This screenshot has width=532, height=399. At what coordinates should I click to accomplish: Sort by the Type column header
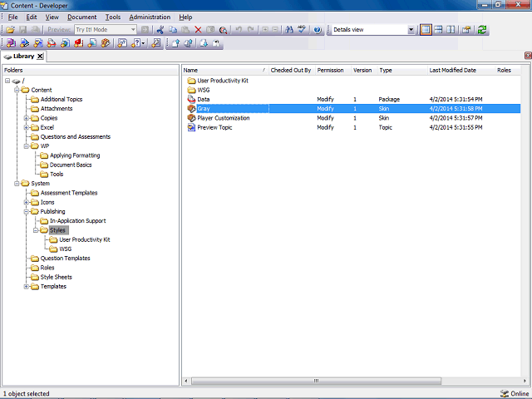click(x=402, y=70)
